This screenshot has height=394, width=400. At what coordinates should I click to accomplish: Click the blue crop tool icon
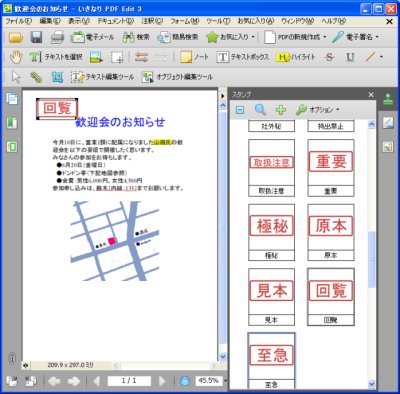pyautogui.click(x=57, y=77)
